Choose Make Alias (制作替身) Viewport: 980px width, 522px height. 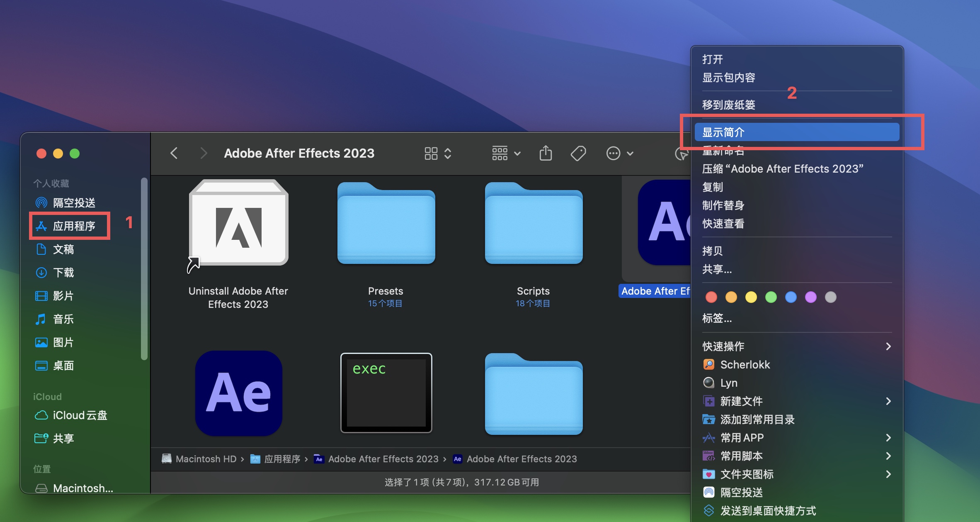797,205
